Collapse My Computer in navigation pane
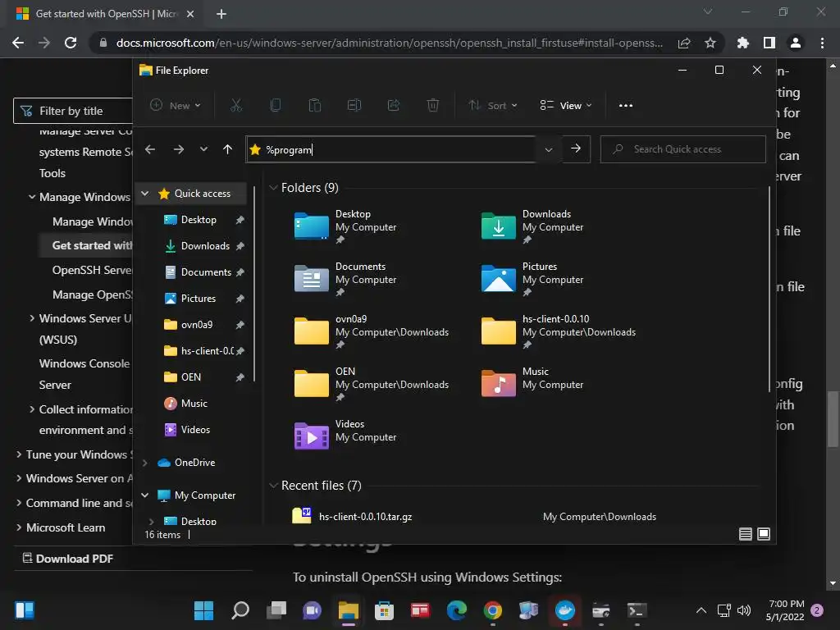This screenshot has width=840, height=630. coord(144,495)
